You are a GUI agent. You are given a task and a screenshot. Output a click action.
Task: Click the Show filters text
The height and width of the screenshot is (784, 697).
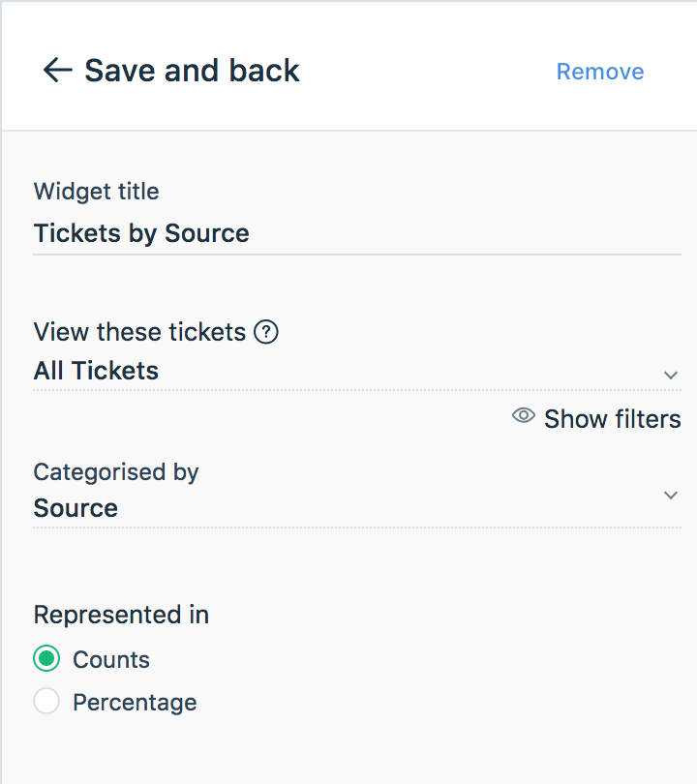pos(612,419)
